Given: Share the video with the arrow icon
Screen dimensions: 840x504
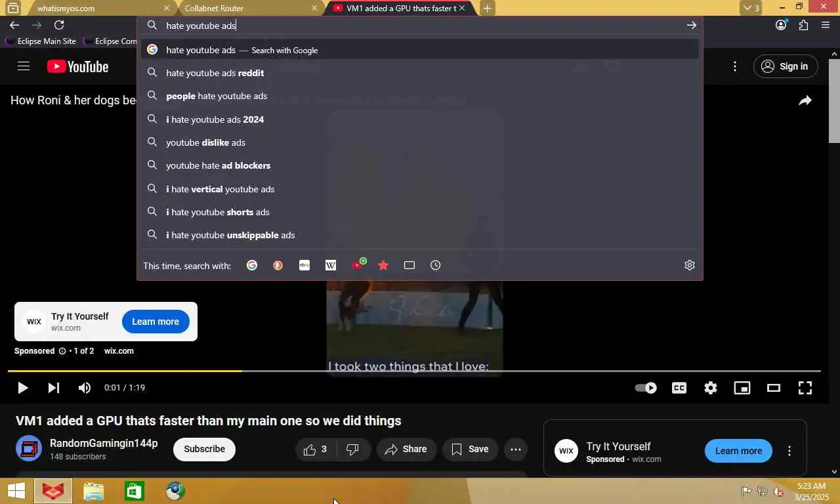Looking at the screenshot, I should pyautogui.click(x=805, y=100).
